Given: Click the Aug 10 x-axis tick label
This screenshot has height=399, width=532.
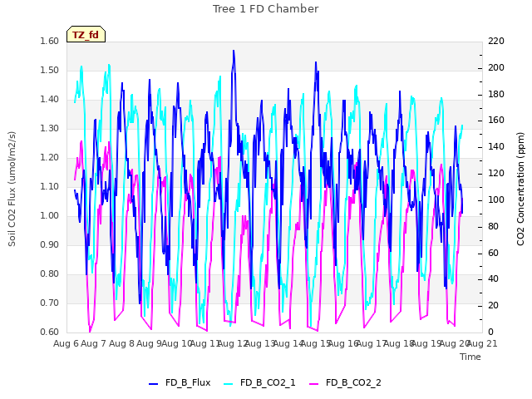Looking at the screenshot, I should point(177,343).
